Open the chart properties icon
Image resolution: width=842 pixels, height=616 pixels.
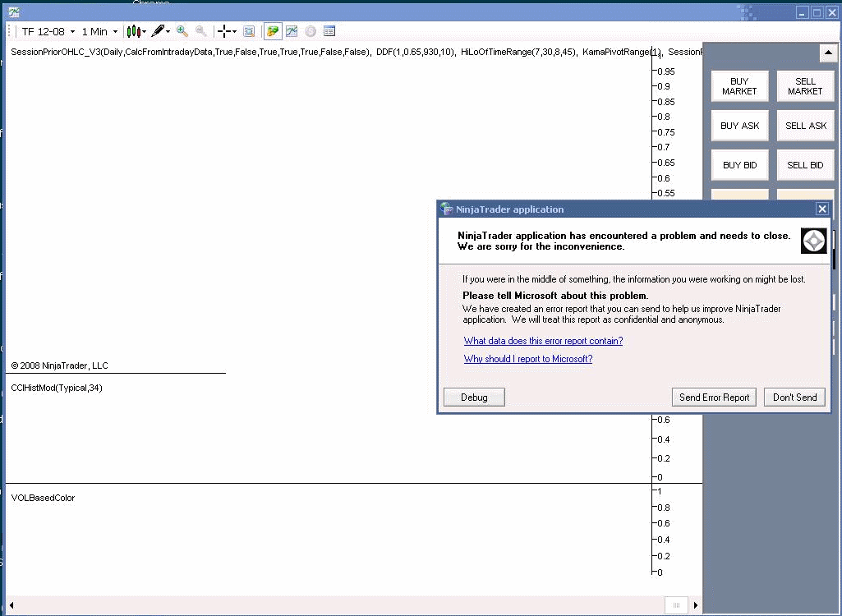[x=329, y=31]
